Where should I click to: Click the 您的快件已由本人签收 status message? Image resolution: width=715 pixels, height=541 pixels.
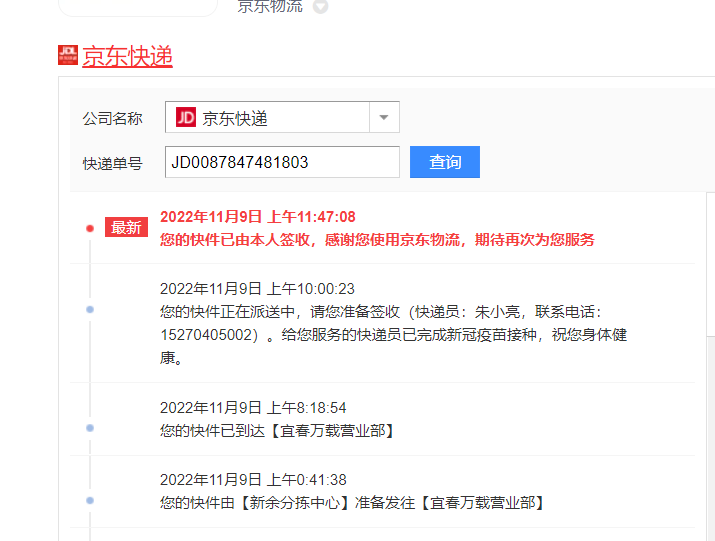tap(377, 239)
